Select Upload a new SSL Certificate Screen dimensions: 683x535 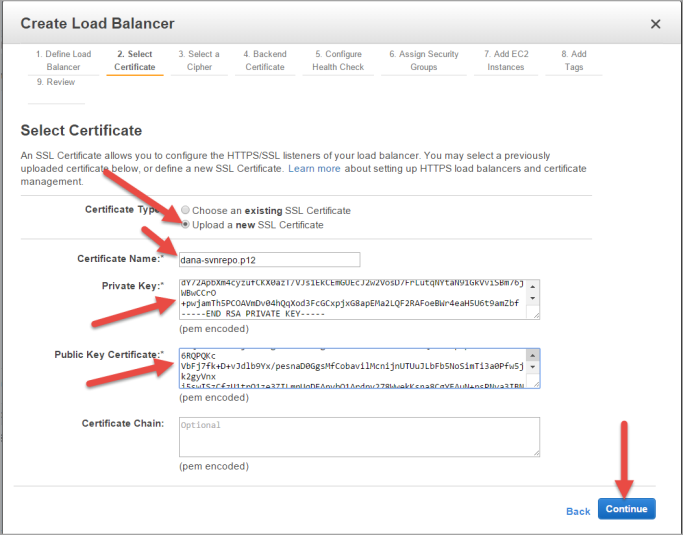(x=186, y=224)
